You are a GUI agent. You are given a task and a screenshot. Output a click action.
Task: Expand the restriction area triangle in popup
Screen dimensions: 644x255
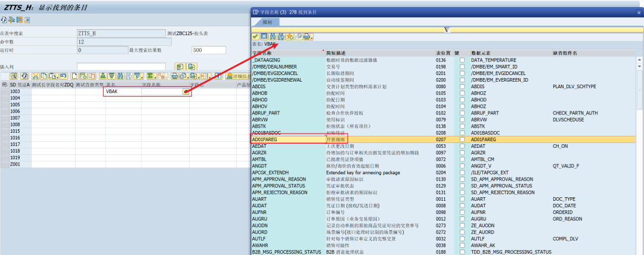point(447,30)
